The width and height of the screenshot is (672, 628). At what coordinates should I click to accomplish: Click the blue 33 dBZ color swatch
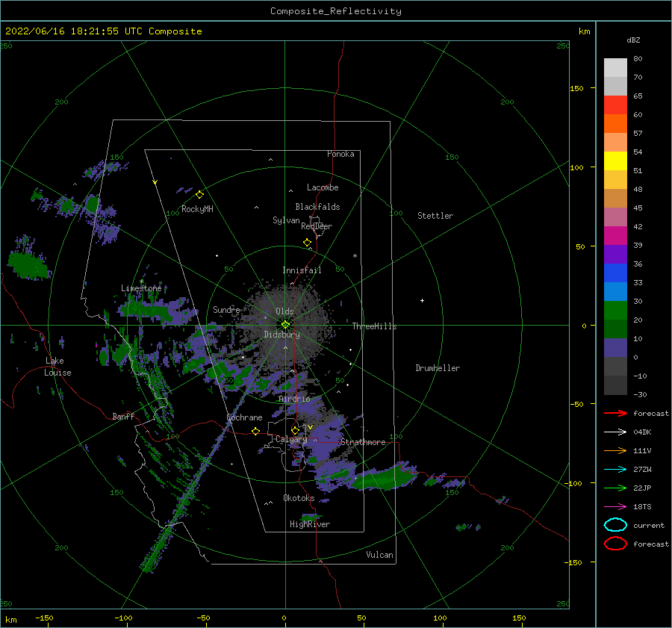click(615, 273)
